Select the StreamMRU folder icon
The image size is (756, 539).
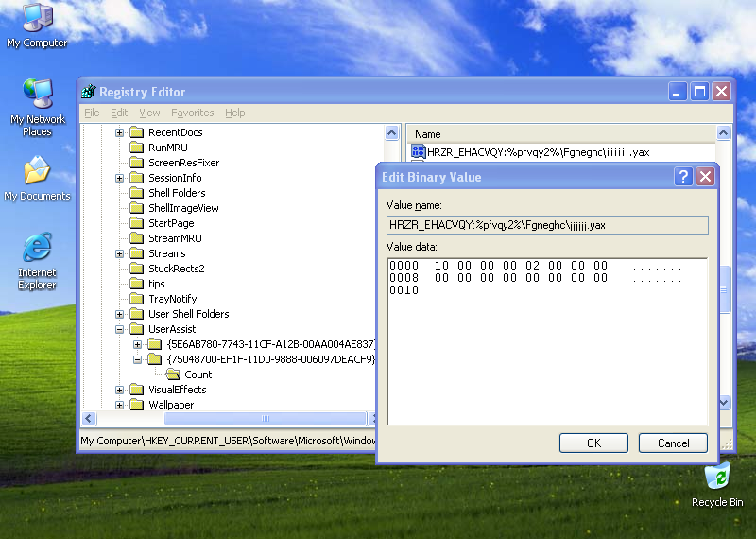[x=137, y=238]
